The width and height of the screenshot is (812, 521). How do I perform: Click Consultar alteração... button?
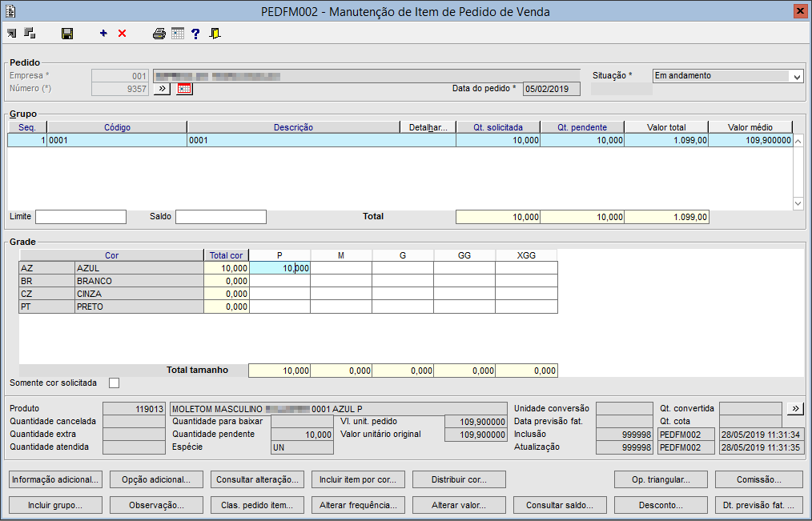pos(257,479)
